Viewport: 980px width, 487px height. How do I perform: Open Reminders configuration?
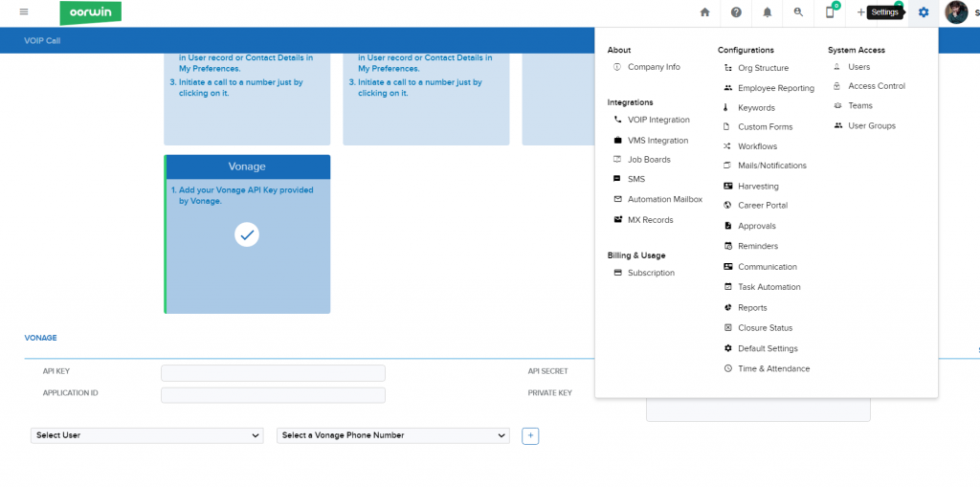pos(758,246)
